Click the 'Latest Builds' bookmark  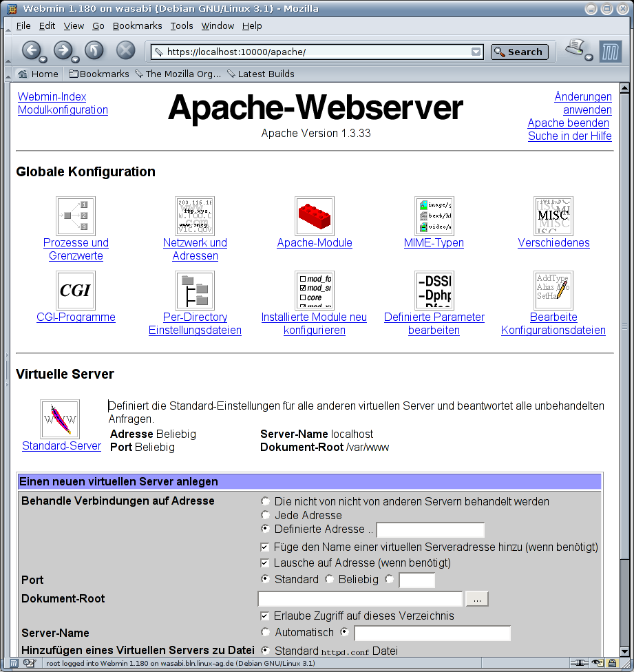[261, 74]
